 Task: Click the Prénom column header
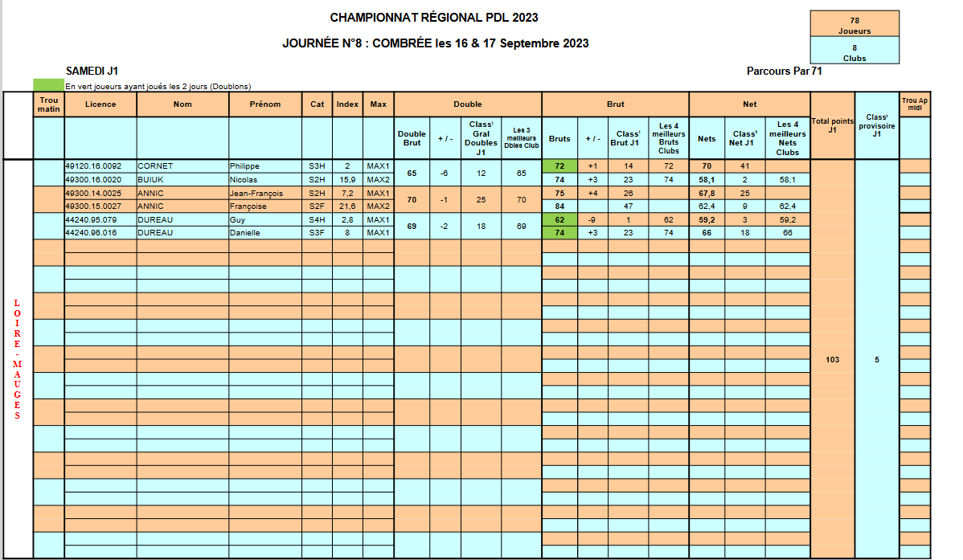pyautogui.click(x=265, y=104)
